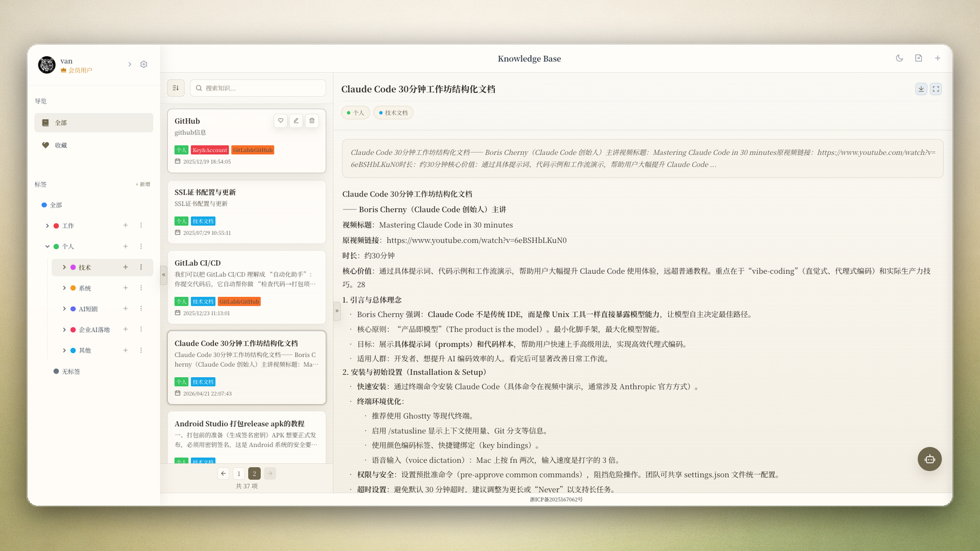Screen dimensions: 980x551
Task: Open the Android Studio 打包release apk card
Action: [x=247, y=437]
